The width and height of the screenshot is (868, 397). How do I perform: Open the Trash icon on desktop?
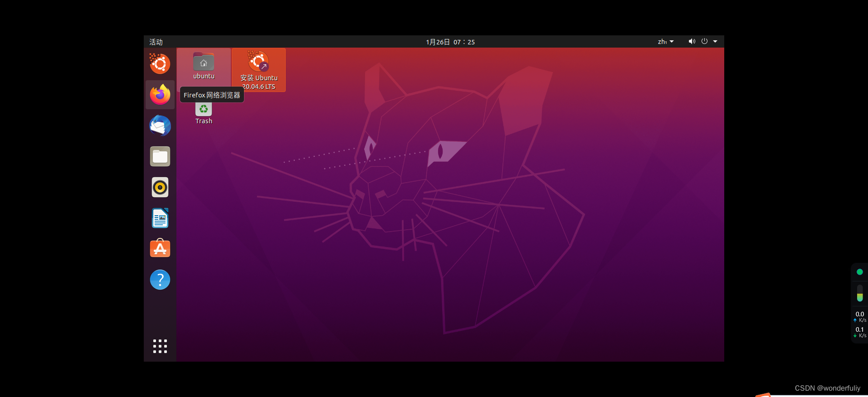click(204, 113)
